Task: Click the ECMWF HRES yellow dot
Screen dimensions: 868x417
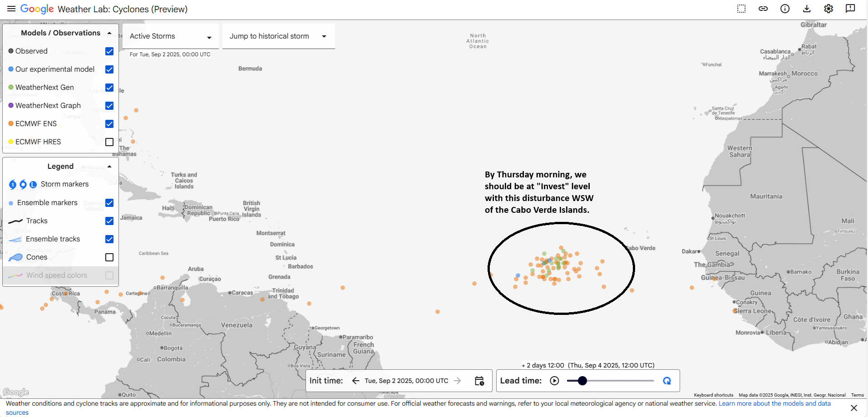Action: click(x=11, y=142)
